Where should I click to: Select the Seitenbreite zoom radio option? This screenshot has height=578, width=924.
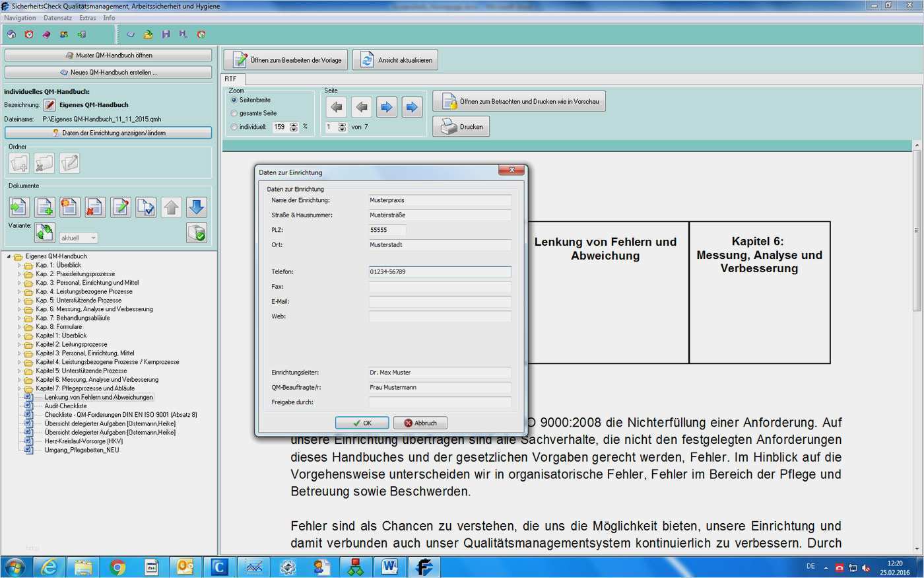click(x=234, y=100)
